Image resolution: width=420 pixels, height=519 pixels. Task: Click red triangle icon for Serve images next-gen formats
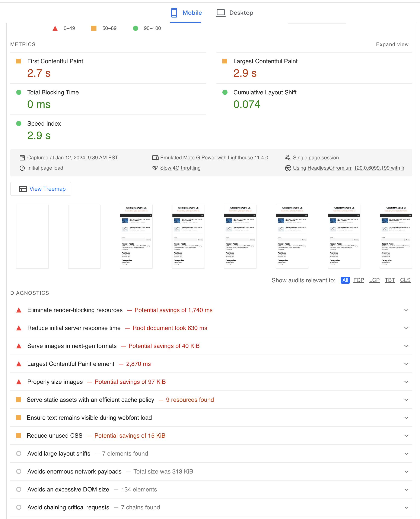[19, 346]
